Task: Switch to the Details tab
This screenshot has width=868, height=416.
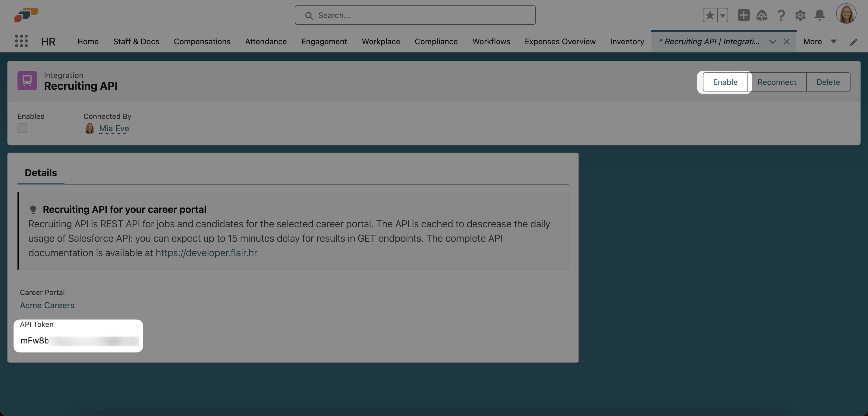Action: [x=41, y=173]
